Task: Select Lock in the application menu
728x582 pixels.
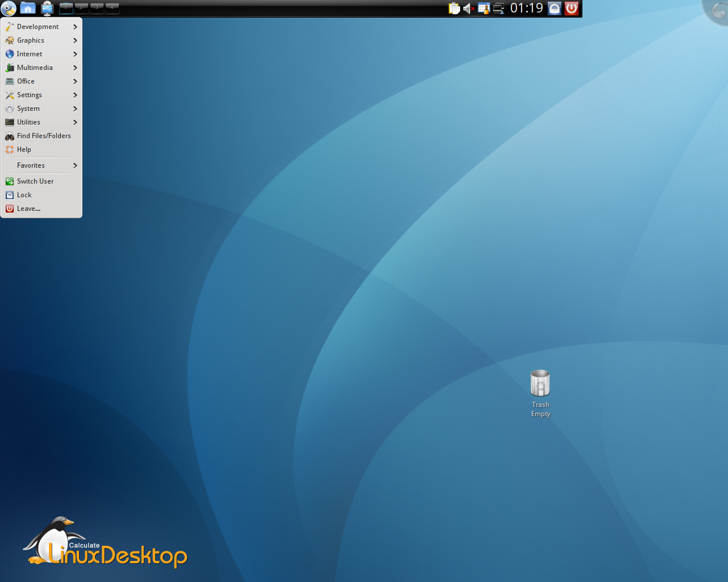Action: (42, 195)
